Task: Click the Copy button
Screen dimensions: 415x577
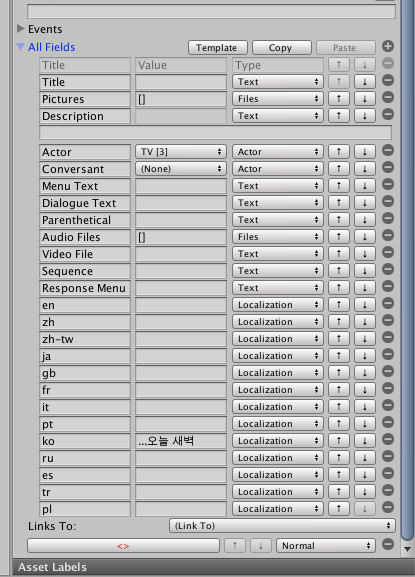Action: tap(282, 48)
